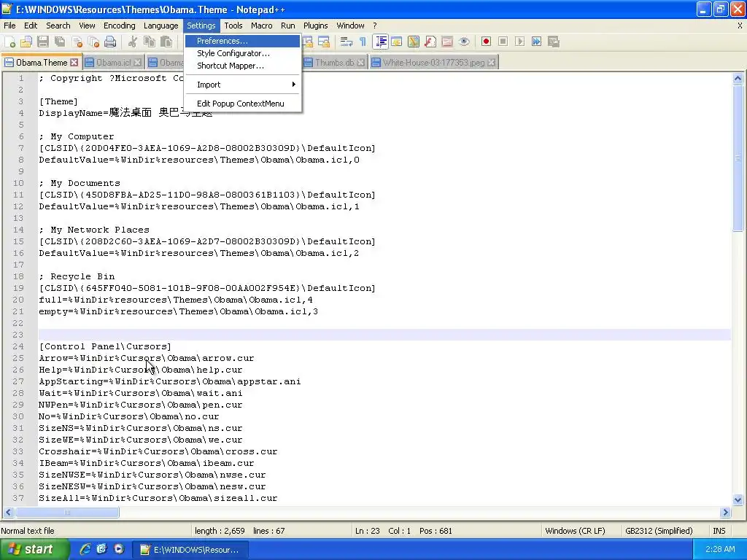Close the Thumbs.db tab
Viewport: 747px width, 560px height.
pyautogui.click(x=360, y=63)
